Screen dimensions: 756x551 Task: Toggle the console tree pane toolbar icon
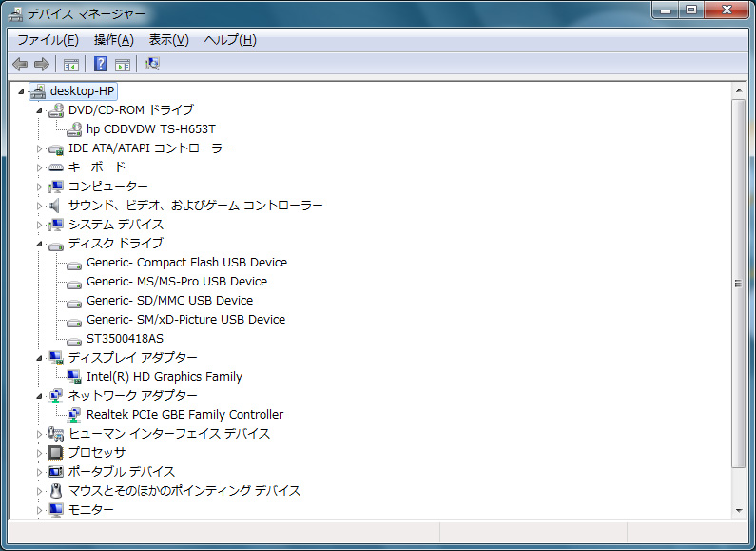tap(70, 64)
